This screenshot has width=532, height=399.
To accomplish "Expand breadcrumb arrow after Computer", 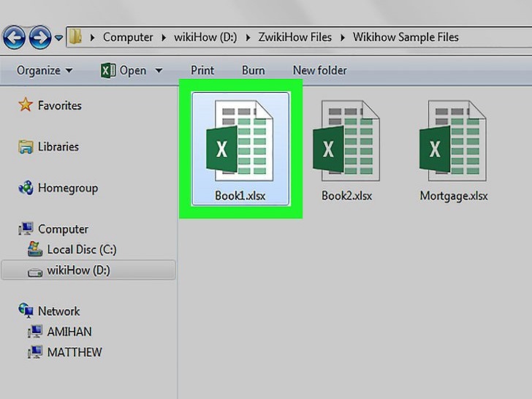I will pos(164,37).
